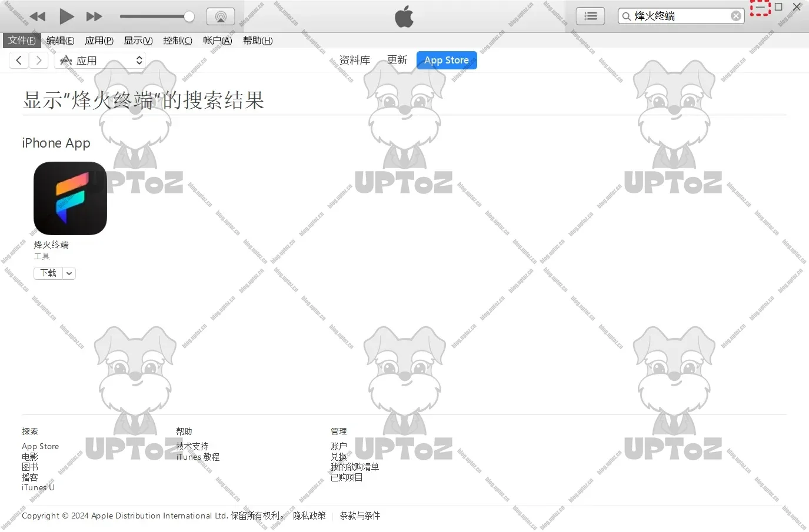Image resolution: width=809 pixels, height=532 pixels.
Task: Open the 控制(C) menu
Action: (x=178, y=41)
